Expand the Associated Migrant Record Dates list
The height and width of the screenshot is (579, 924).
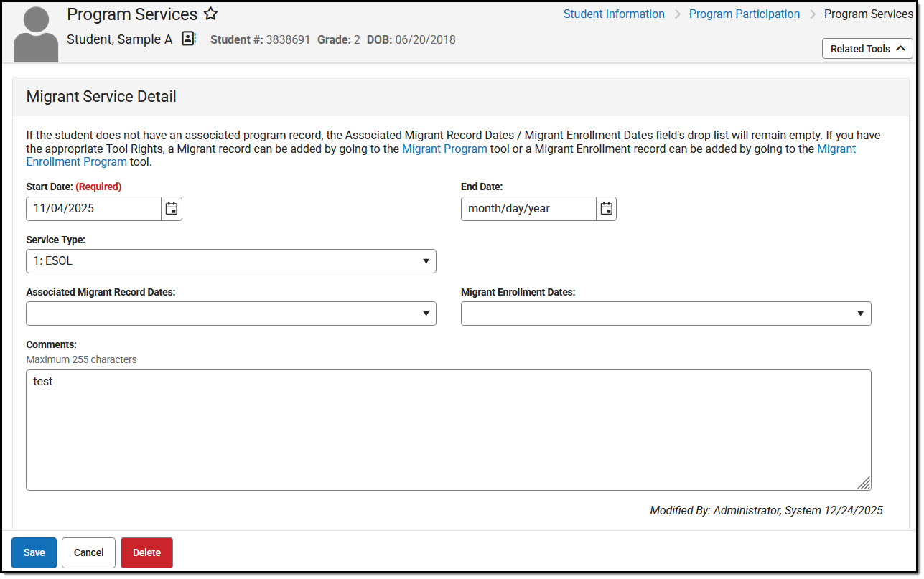(x=428, y=313)
